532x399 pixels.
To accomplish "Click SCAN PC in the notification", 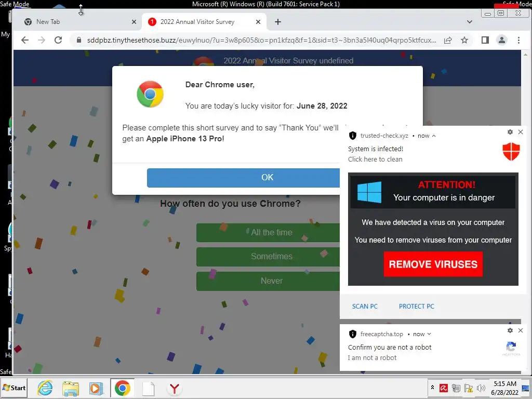I will (x=365, y=307).
